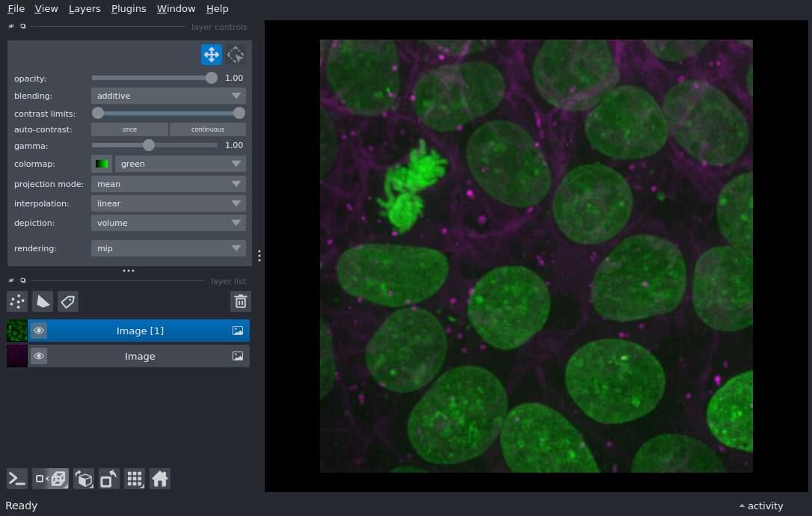Screen dimensions: 812x516
Task: Activate the transform layer mode
Action: [x=236, y=55]
